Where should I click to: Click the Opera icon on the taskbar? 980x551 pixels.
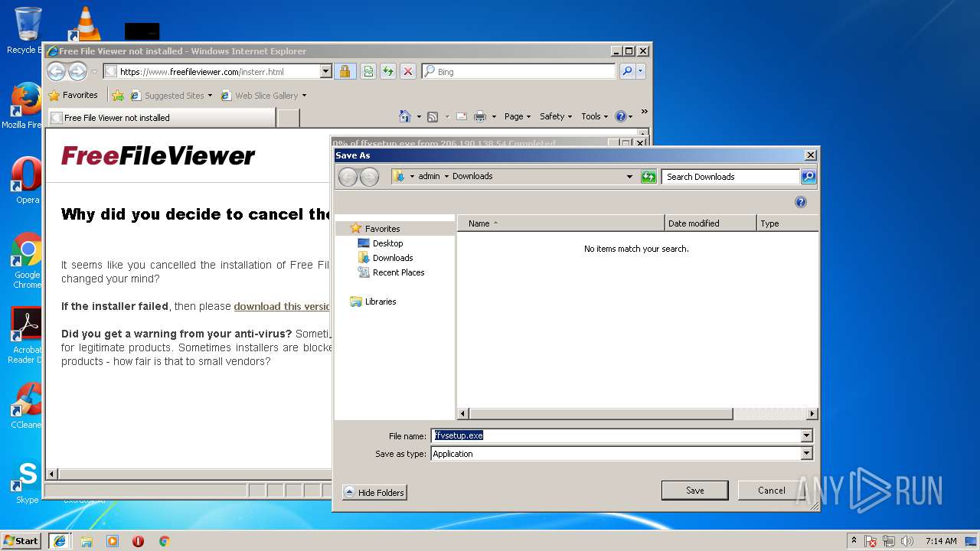coord(138,541)
